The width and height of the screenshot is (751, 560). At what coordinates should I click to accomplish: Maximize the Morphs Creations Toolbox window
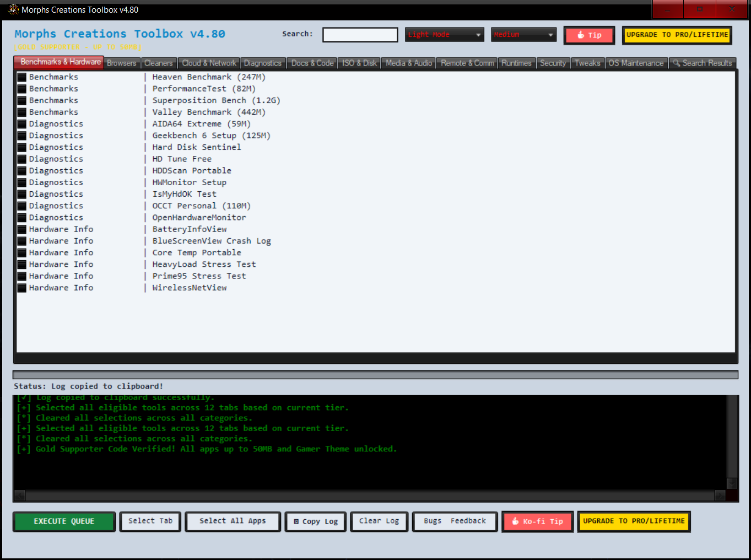click(x=699, y=9)
